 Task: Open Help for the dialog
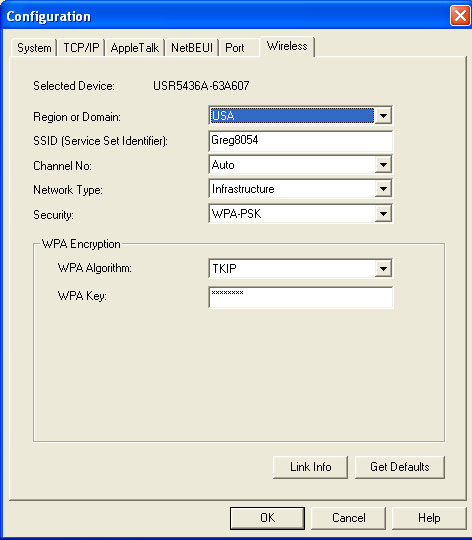pos(429,518)
